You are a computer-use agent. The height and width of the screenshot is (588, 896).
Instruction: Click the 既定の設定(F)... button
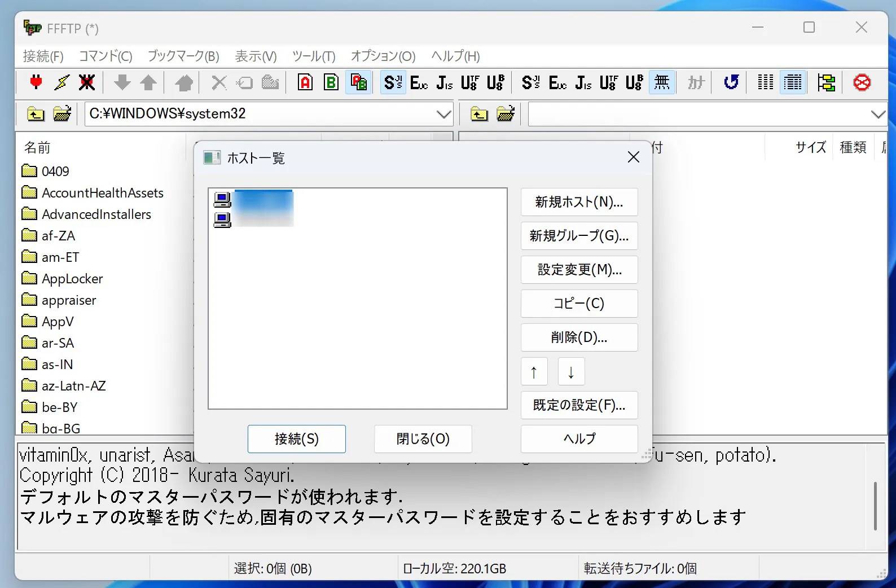[579, 405]
